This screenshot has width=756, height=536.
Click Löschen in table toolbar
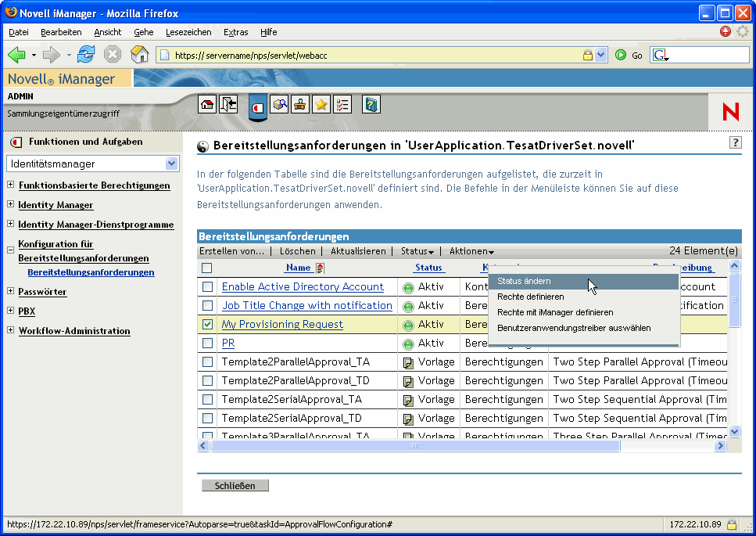pyautogui.click(x=298, y=251)
